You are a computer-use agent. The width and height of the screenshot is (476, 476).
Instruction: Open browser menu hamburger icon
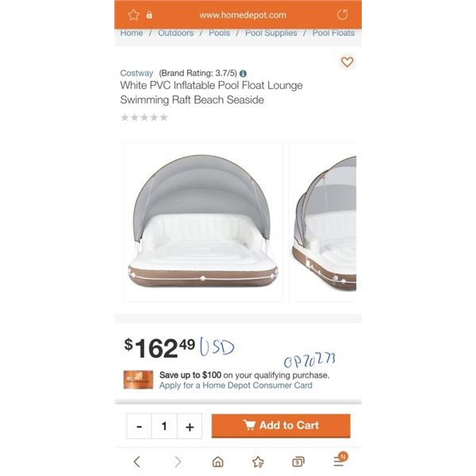(x=340, y=459)
